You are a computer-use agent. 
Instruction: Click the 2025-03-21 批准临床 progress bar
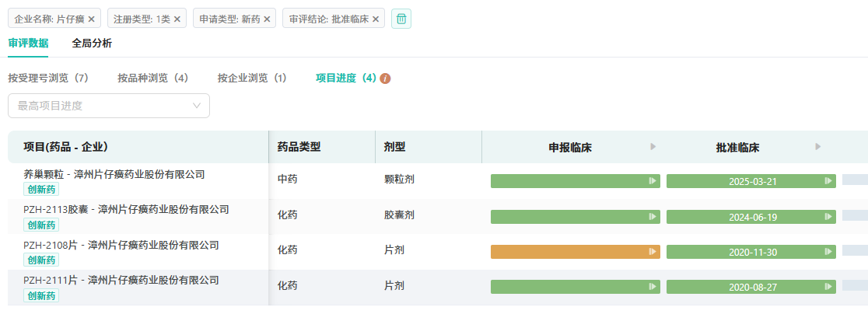[x=751, y=181]
